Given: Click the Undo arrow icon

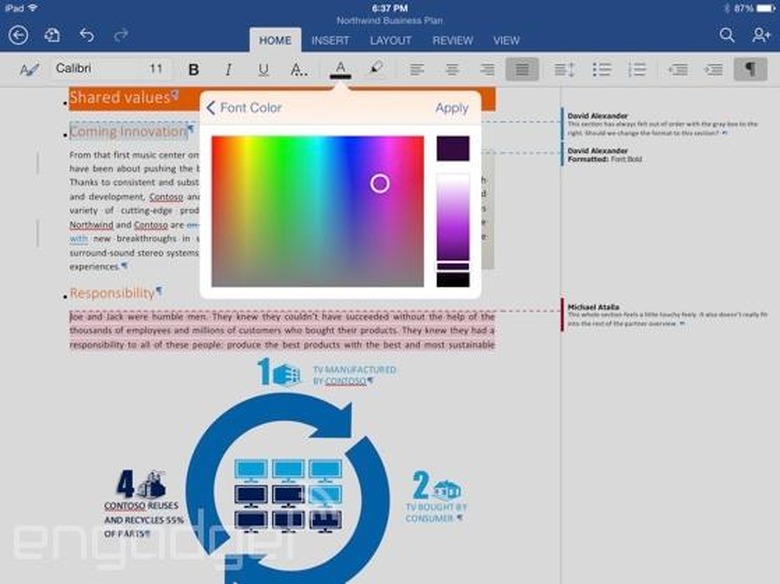Looking at the screenshot, I should 87,35.
